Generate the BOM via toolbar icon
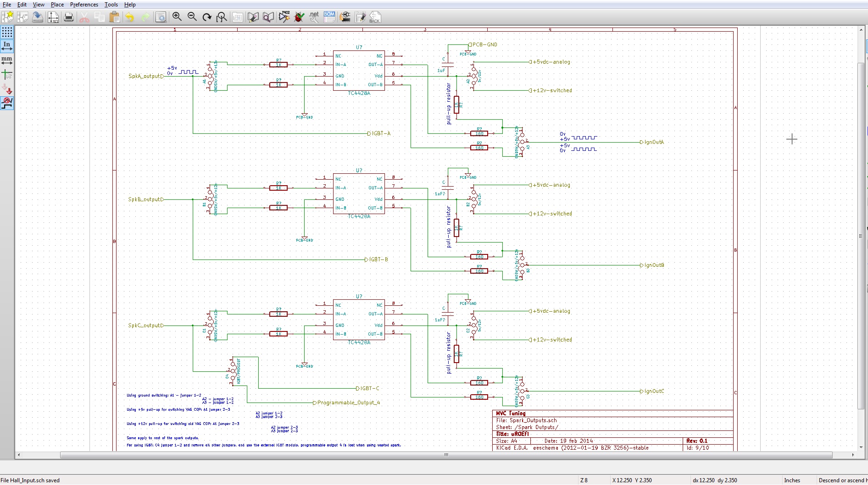Image resolution: width=868 pixels, height=485 pixels. point(329,17)
